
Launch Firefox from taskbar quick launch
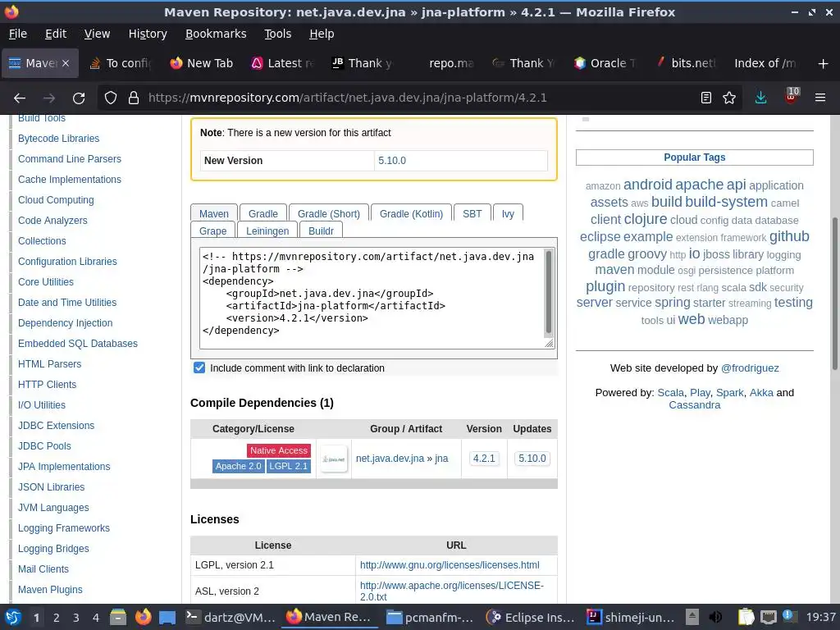[x=143, y=617]
